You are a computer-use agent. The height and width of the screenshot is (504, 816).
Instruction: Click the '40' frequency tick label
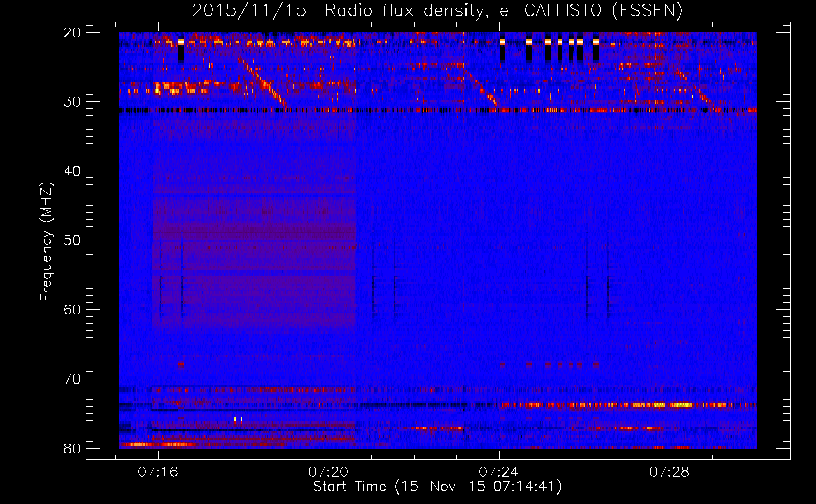(73, 171)
